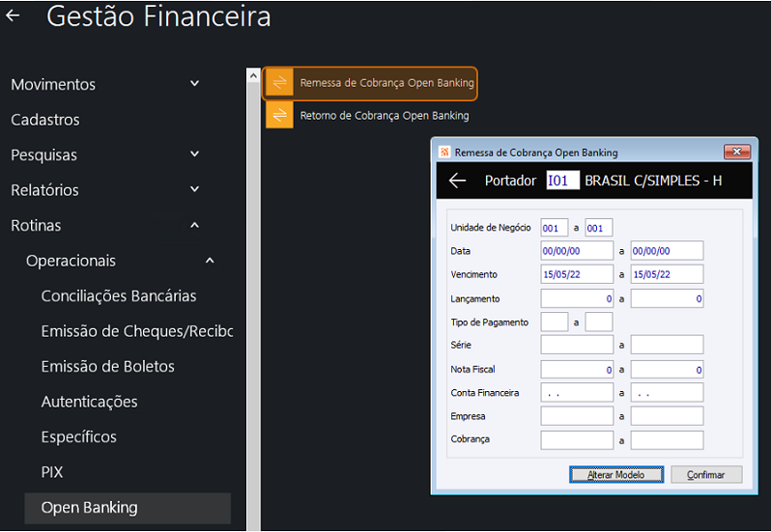Open Autenticações item
Screen dimensions: 771x532
coord(90,402)
